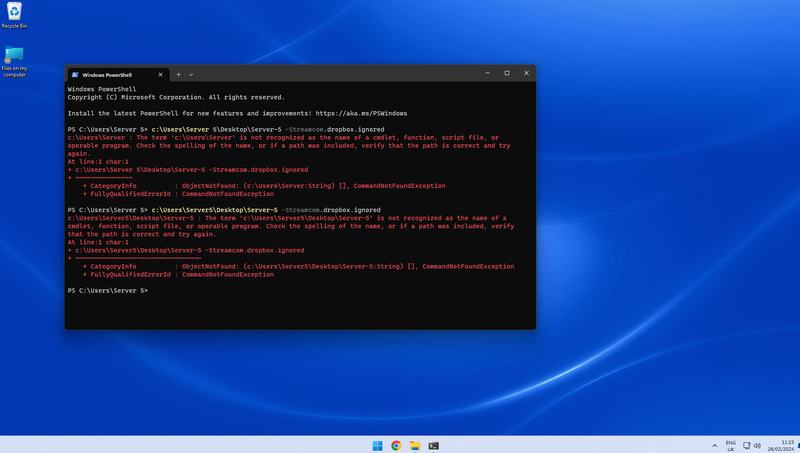Open a new terminal tab with the plus button
The image size is (800, 453).
(179, 74)
